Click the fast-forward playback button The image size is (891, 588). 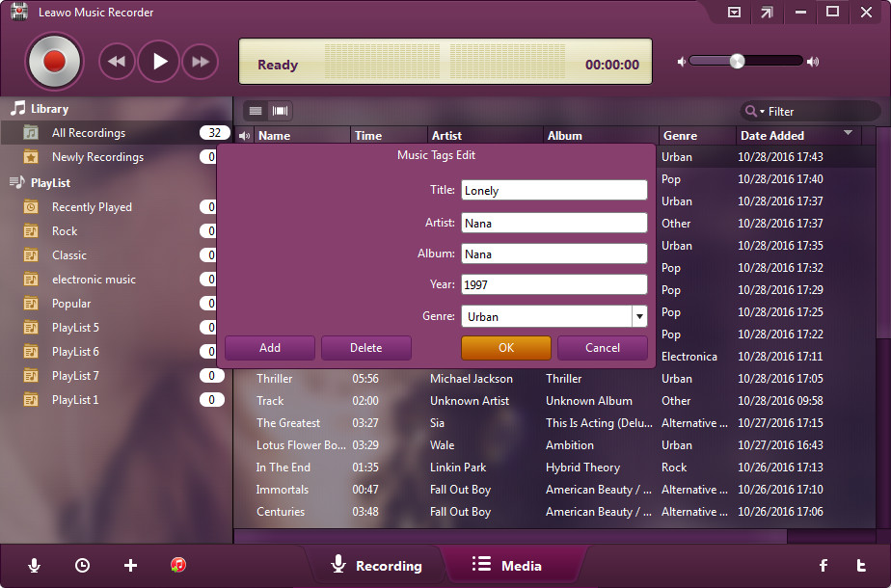click(x=200, y=62)
